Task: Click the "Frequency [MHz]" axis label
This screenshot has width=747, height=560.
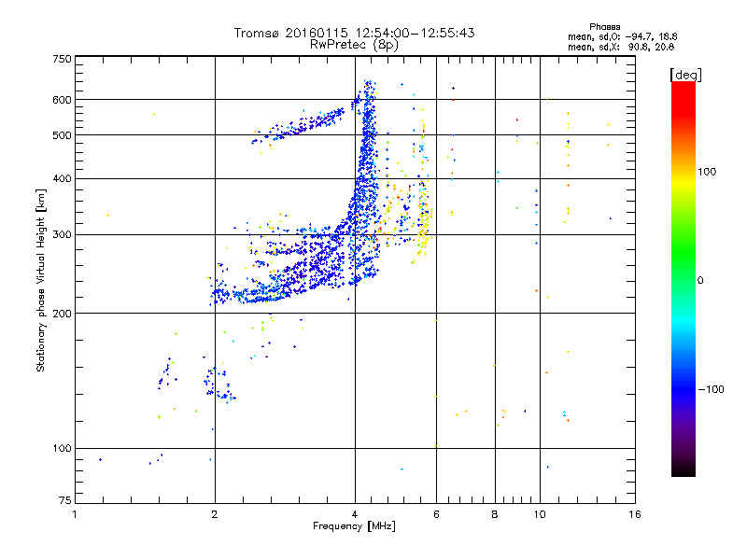Action: click(x=354, y=526)
